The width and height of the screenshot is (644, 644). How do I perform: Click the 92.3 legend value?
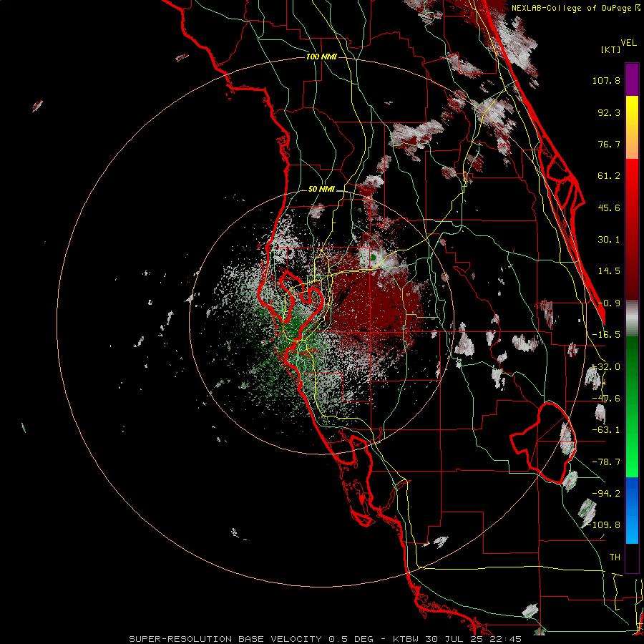click(x=609, y=112)
